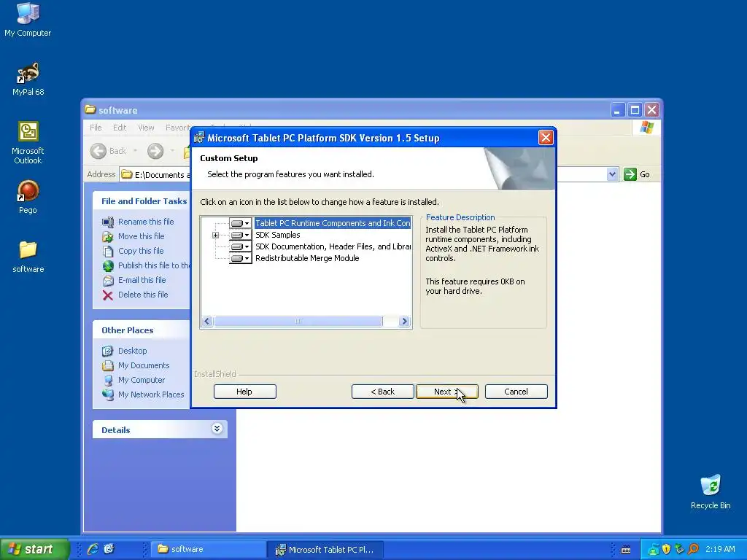
Task: Click the 2:19 AM system clock
Action: point(720,549)
